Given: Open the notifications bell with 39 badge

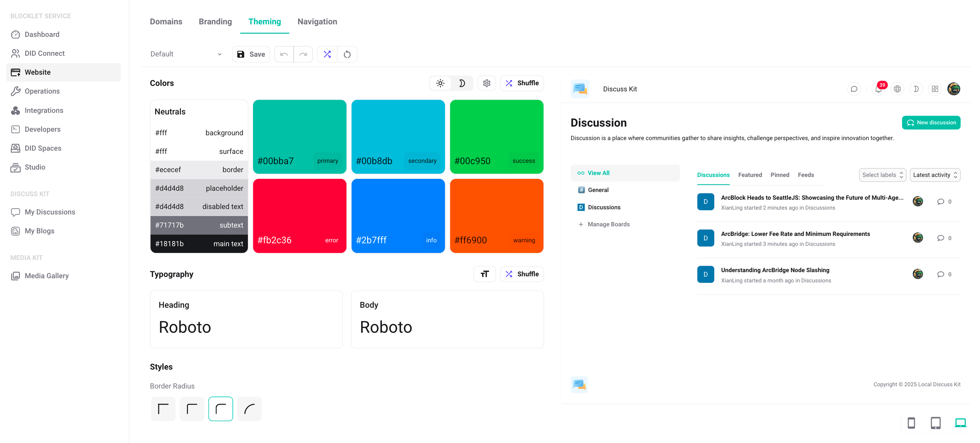Looking at the screenshot, I should pyautogui.click(x=878, y=89).
